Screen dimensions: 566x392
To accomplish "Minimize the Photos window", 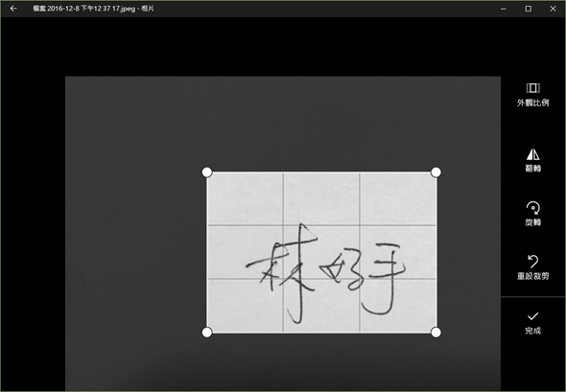I will click(x=504, y=9).
